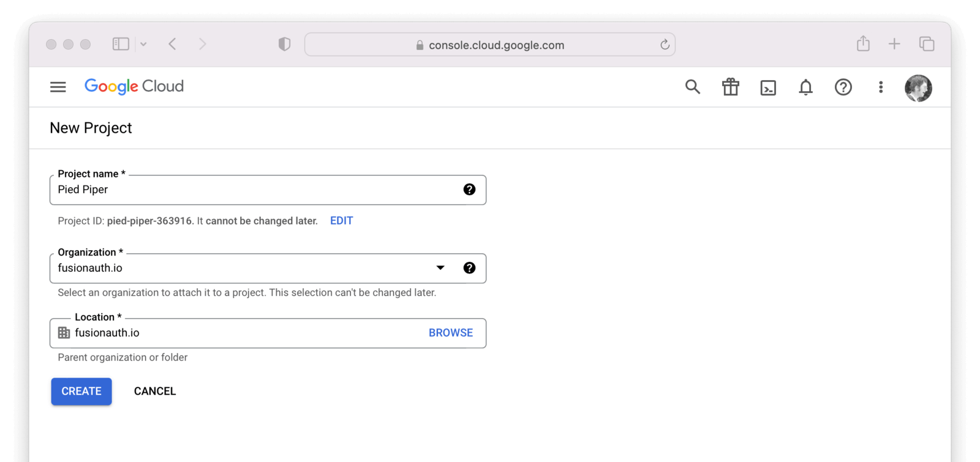Reload the page with the refresh icon
Image resolution: width=980 pixels, height=462 pixels.
click(665, 45)
